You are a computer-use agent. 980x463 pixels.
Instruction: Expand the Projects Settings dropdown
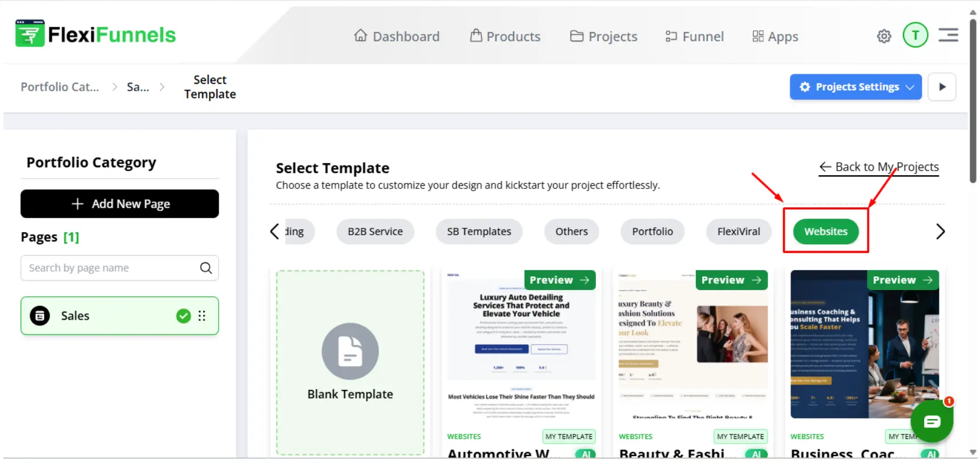pos(856,87)
